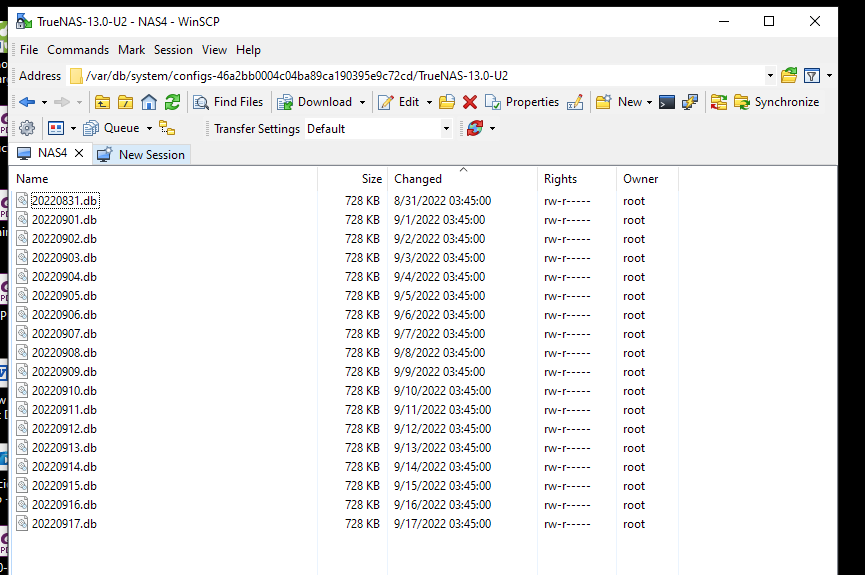Expand the filter dropdown arrow

(x=829, y=76)
